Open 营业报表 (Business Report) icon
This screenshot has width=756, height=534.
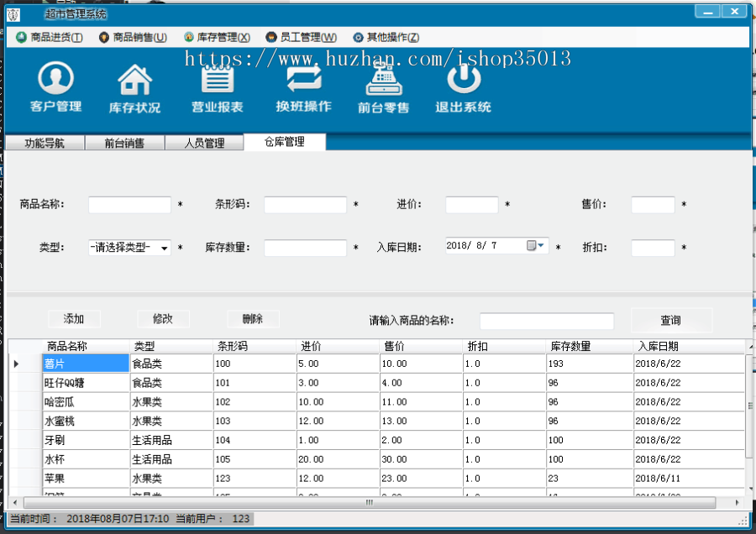point(217,86)
